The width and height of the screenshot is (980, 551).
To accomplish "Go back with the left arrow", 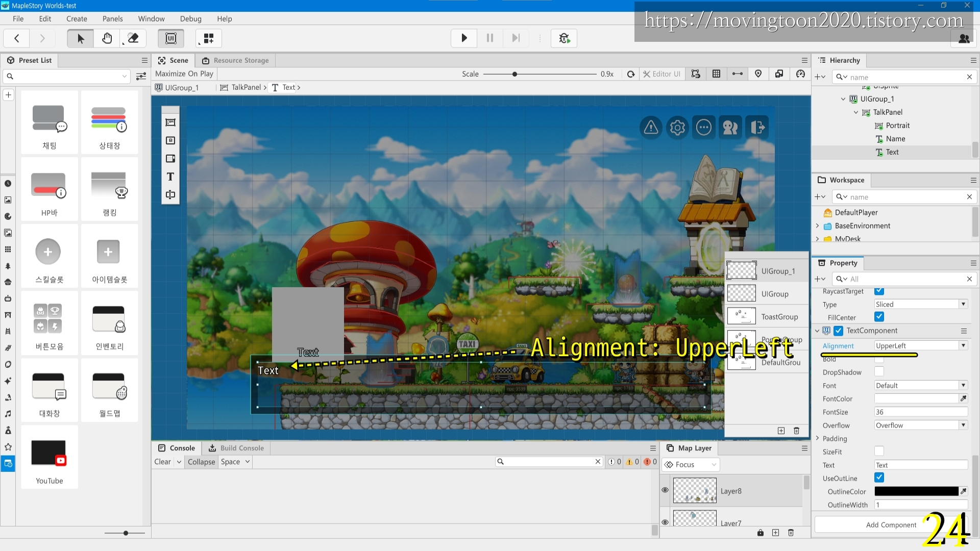I will click(17, 38).
